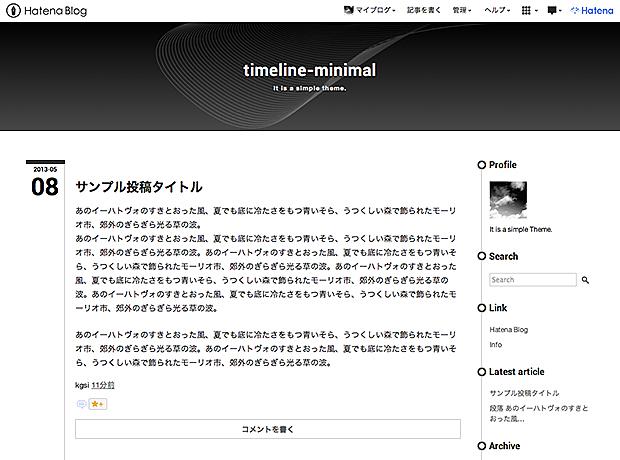This screenshot has height=460, width=620.
Task: Click the circle marker beside Archive
Action: [x=482, y=446]
